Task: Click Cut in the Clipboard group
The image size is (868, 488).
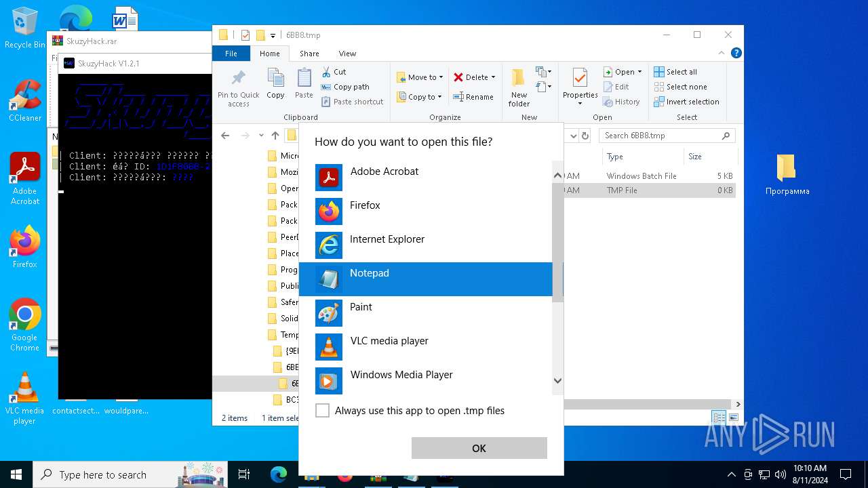Action: coord(334,72)
